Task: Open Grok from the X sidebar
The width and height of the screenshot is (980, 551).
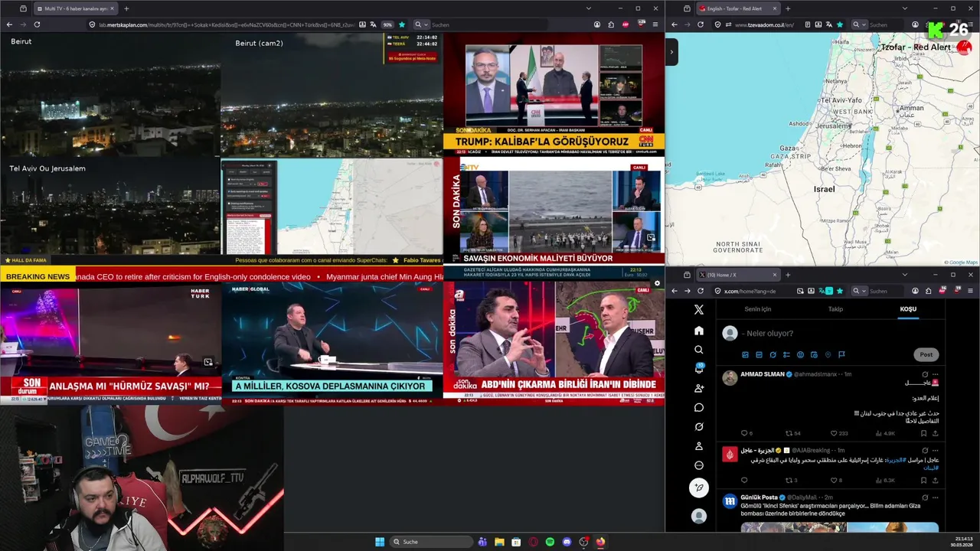Action: click(698, 427)
